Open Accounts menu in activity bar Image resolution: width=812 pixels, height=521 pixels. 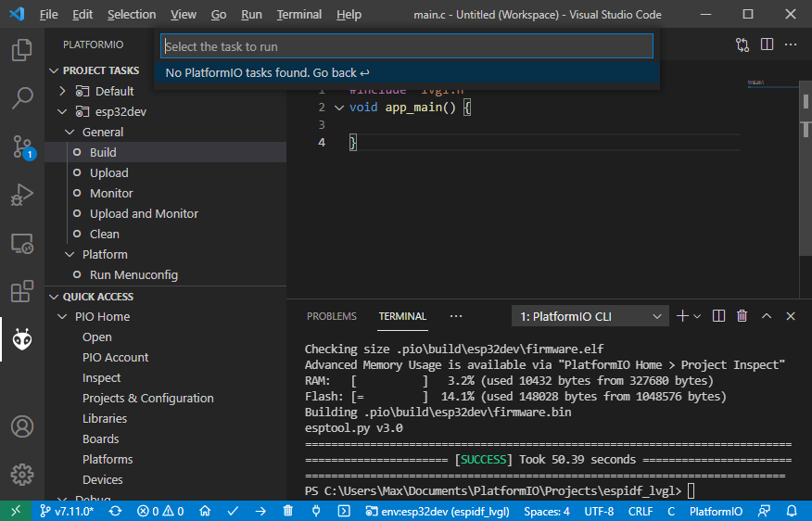point(21,426)
